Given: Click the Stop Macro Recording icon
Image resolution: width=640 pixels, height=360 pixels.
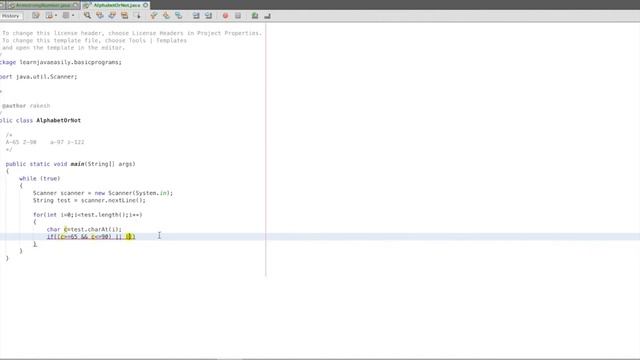Looking at the screenshot, I should 238,16.
